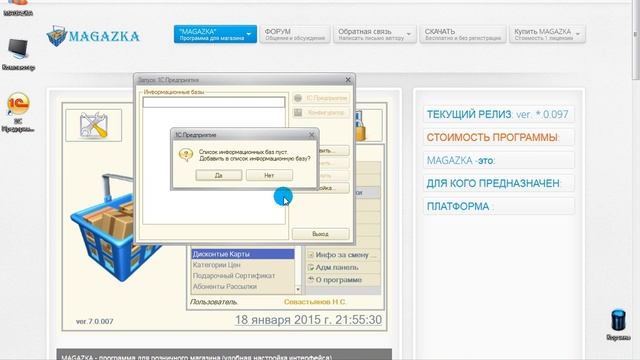Viewport: 640px width, 360px height.
Task: Open the "MAGAZKA" Программа для магазина menu
Action: [x=215, y=34]
